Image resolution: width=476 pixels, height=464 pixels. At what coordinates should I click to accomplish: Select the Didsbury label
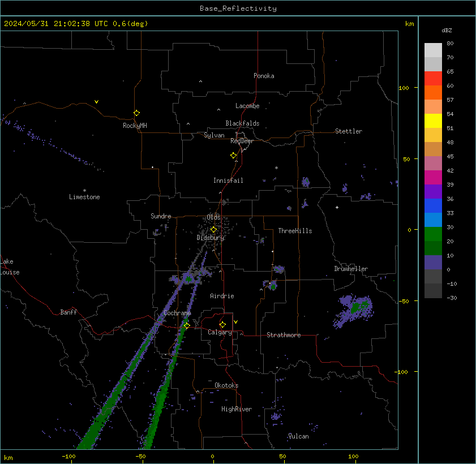210,238
